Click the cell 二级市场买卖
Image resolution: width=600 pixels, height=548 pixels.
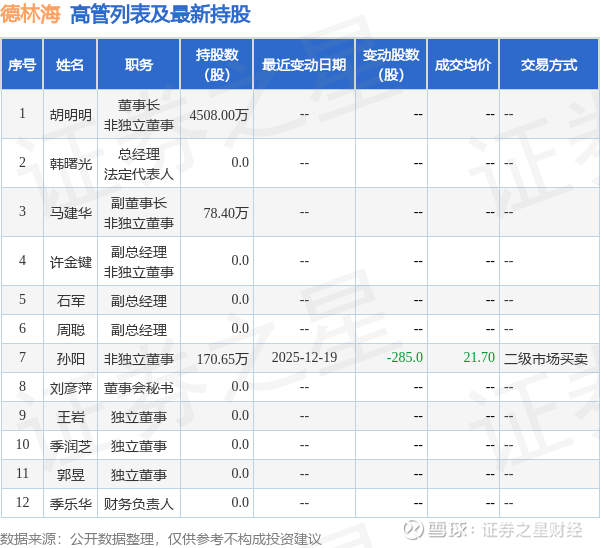[x=546, y=359]
